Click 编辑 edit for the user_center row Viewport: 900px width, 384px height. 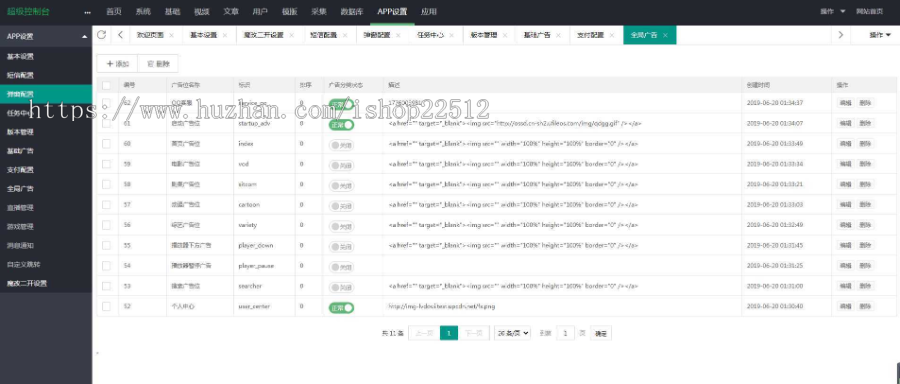pos(845,307)
